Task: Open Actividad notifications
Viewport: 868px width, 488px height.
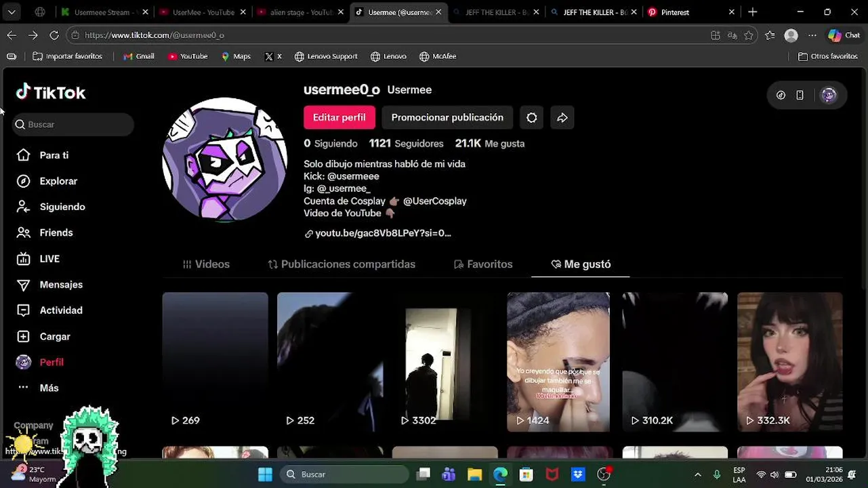Action: tap(49, 310)
